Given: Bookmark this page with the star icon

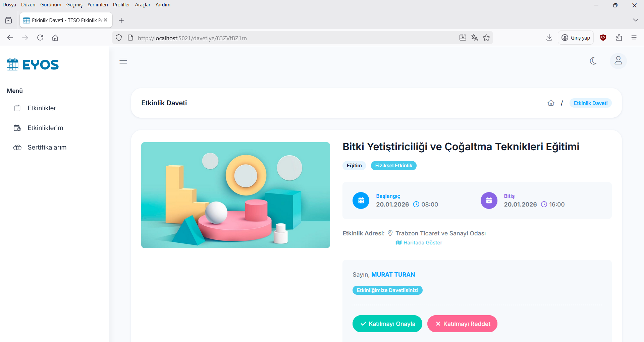Looking at the screenshot, I should pos(486,38).
